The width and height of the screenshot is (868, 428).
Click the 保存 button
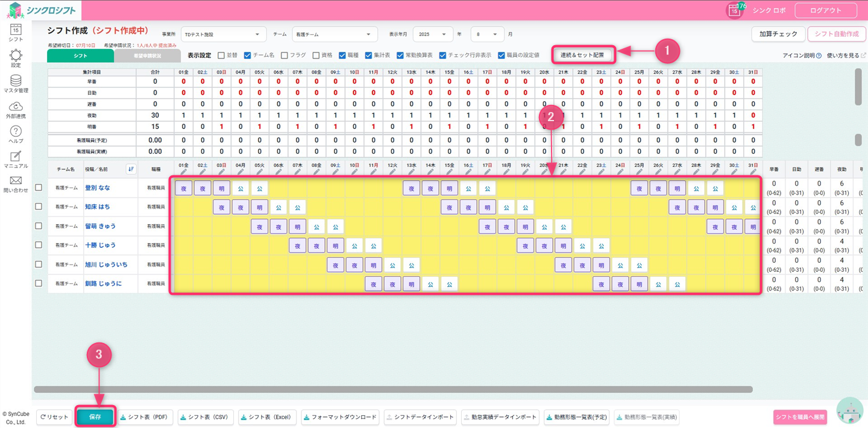95,417
